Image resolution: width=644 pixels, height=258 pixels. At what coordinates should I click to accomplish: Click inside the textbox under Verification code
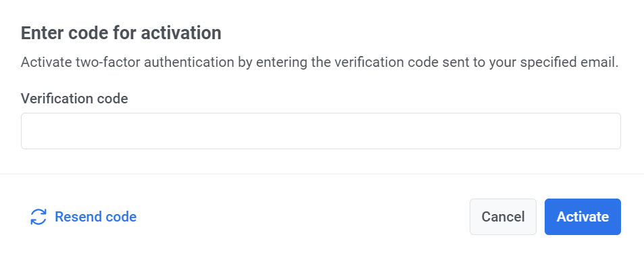pos(321,131)
